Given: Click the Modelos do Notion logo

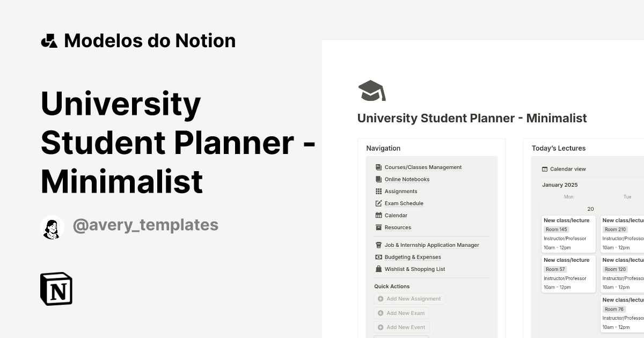Looking at the screenshot, I should click(138, 40).
